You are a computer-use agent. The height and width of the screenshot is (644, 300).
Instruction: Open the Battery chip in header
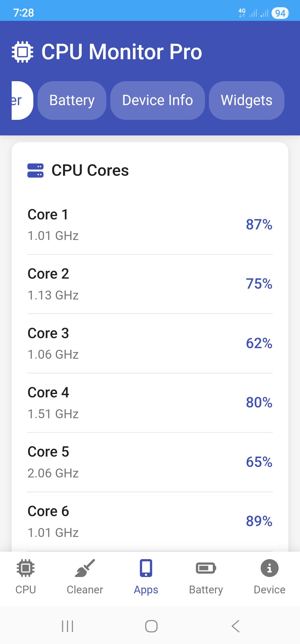pyautogui.click(x=72, y=100)
